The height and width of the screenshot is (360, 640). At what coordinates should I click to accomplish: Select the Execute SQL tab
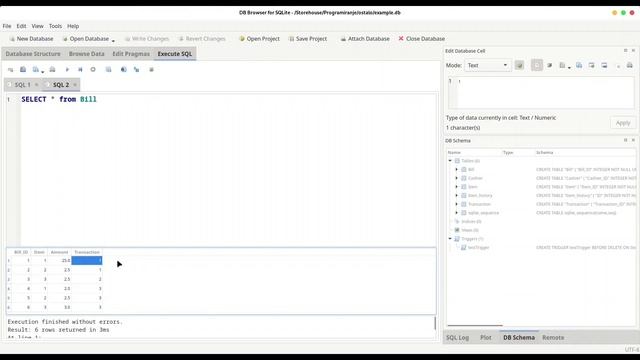point(175,54)
